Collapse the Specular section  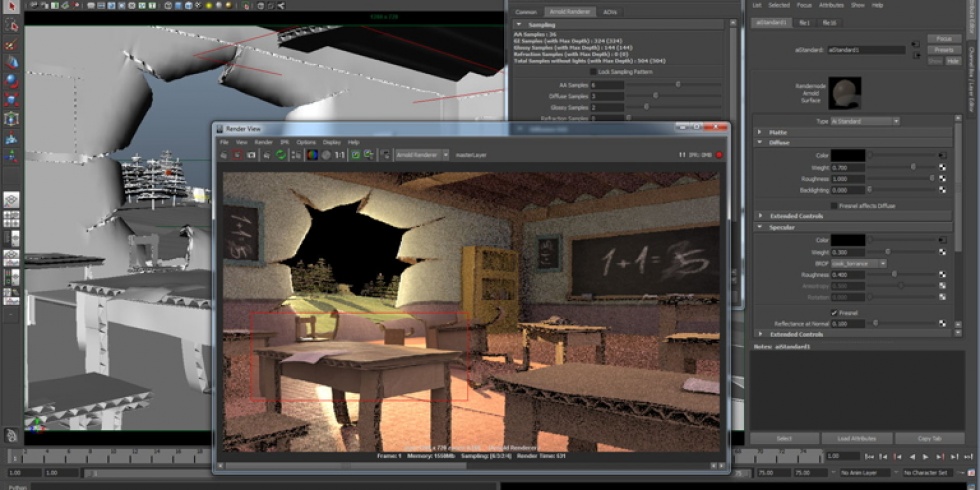tap(759, 227)
